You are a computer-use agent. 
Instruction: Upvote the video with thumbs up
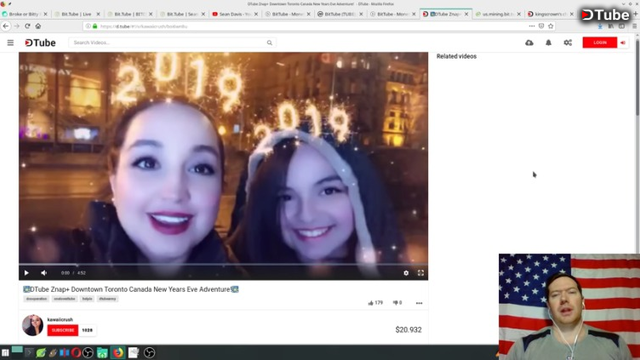371,303
